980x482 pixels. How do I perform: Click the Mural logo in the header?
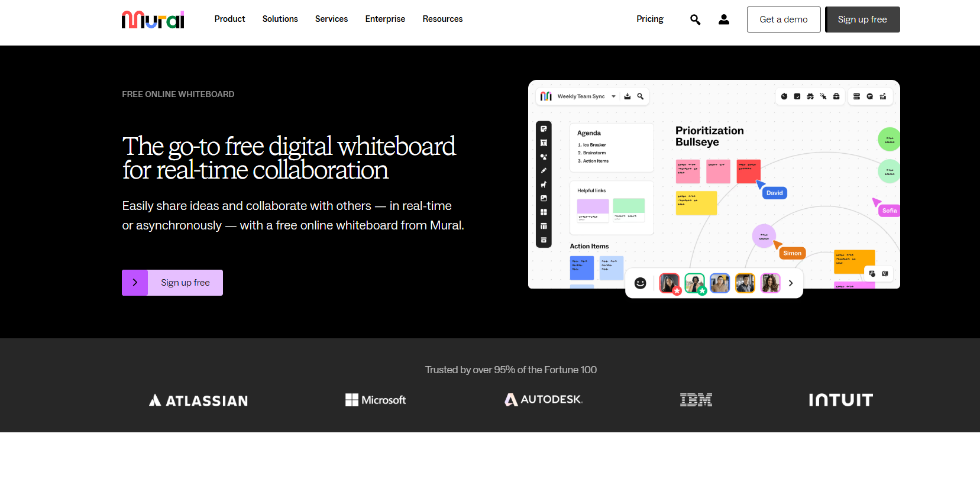tap(153, 20)
